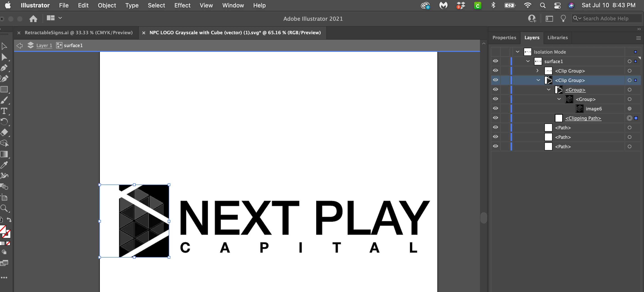Select the Pen tool

(x=4, y=68)
